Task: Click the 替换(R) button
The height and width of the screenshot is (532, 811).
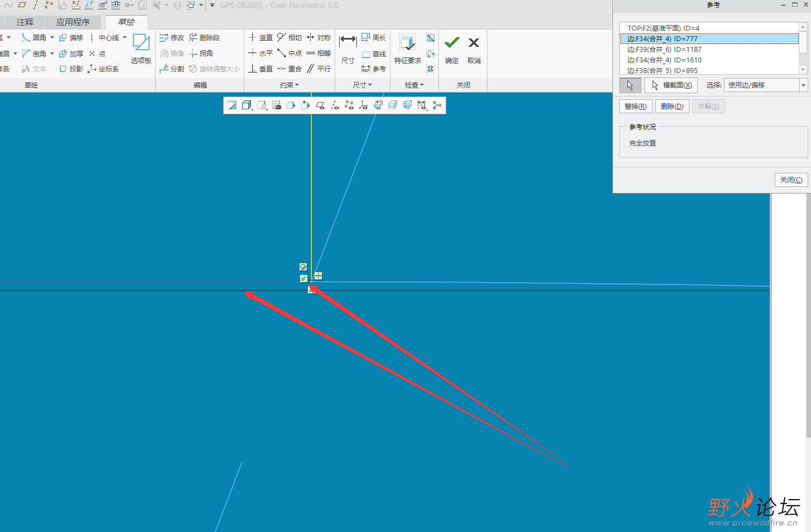Action: (635, 107)
